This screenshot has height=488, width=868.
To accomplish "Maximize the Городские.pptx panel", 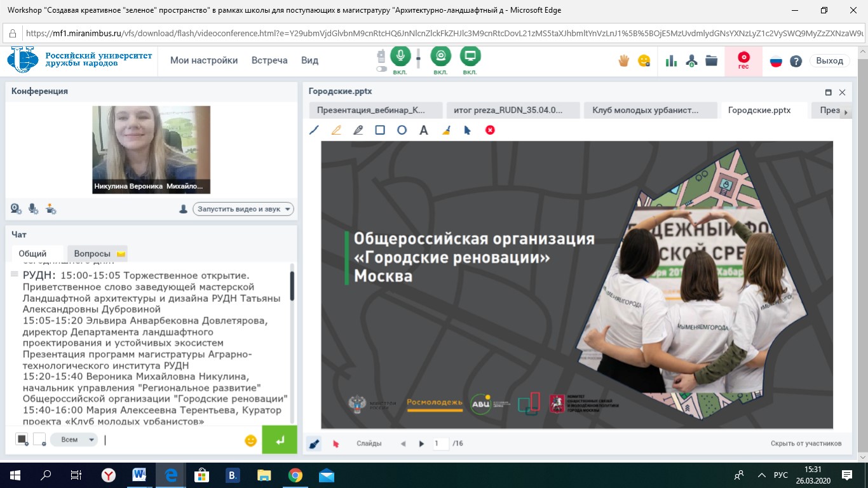I will click(x=828, y=92).
